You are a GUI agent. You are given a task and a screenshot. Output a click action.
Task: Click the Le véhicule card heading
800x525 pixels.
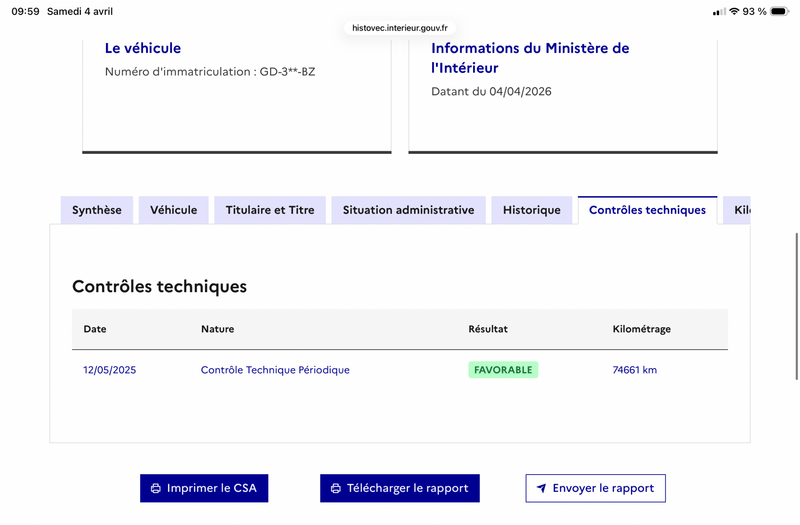[143, 48]
